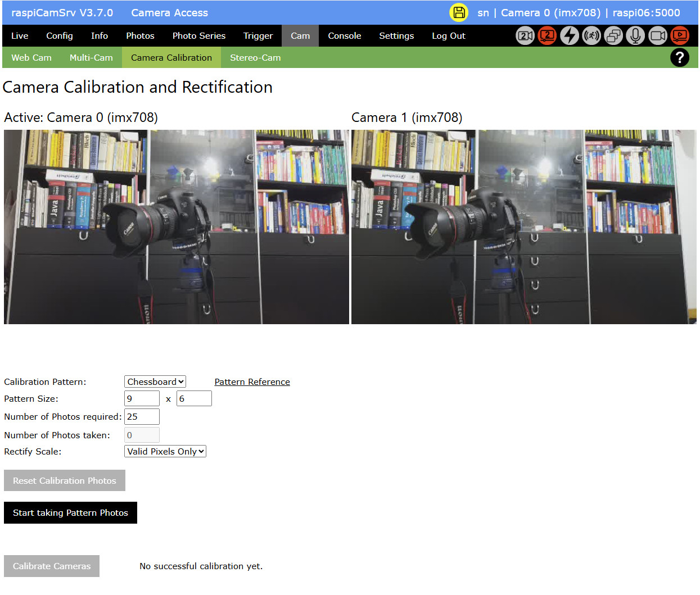Go to the Photo Series menu
The image size is (700, 595).
tap(198, 35)
